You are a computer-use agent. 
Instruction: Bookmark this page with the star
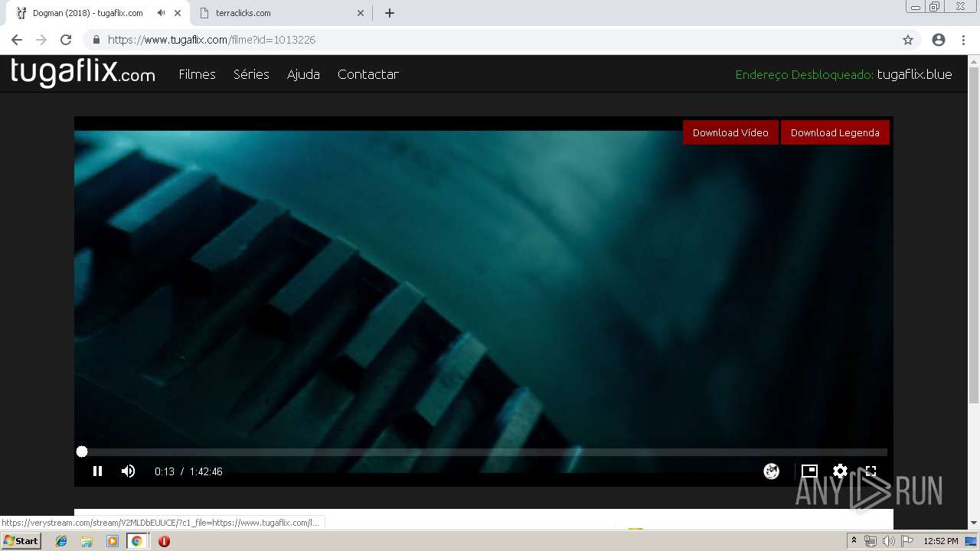pos(908,40)
